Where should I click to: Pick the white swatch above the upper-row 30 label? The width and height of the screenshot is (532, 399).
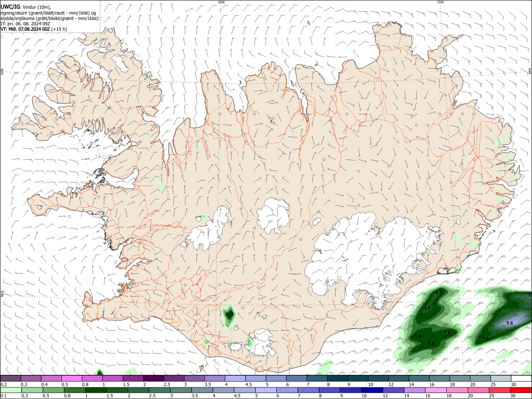tap(521, 378)
